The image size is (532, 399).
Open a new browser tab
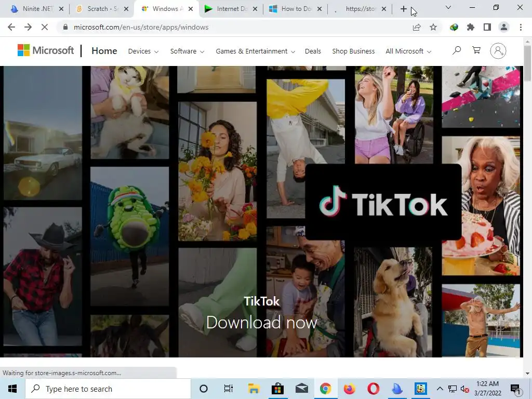pos(403,9)
